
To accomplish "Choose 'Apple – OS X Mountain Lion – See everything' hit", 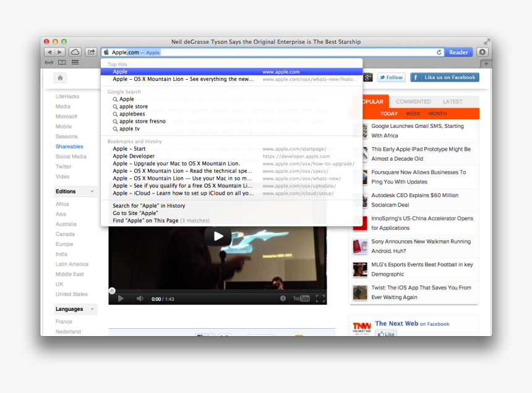I will [232, 79].
